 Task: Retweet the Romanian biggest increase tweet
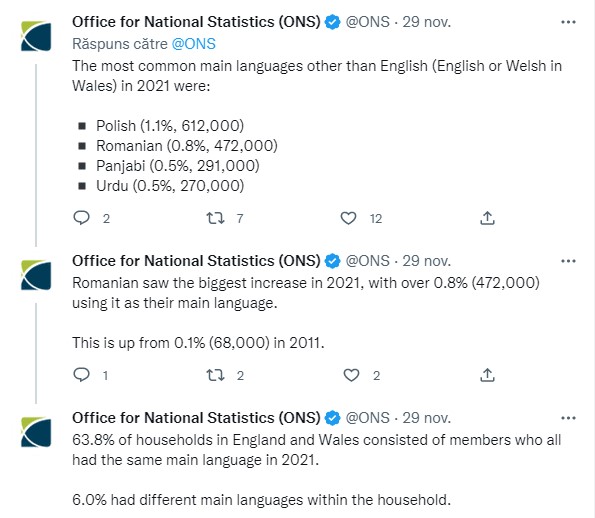[x=215, y=375]
